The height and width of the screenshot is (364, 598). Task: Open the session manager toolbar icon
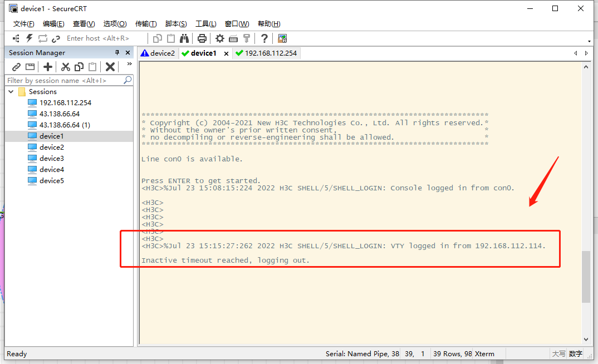point(16,38)
